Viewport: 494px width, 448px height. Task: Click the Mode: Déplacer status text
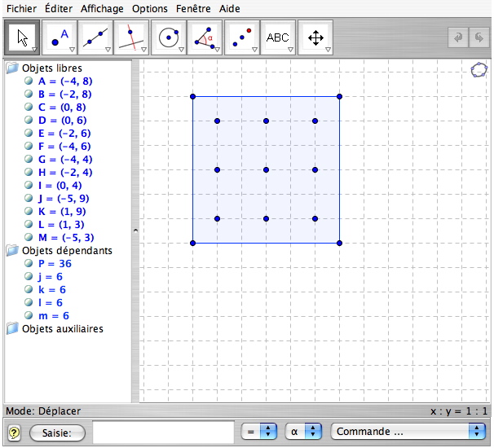pyautogui.click(x=43, y=411)
